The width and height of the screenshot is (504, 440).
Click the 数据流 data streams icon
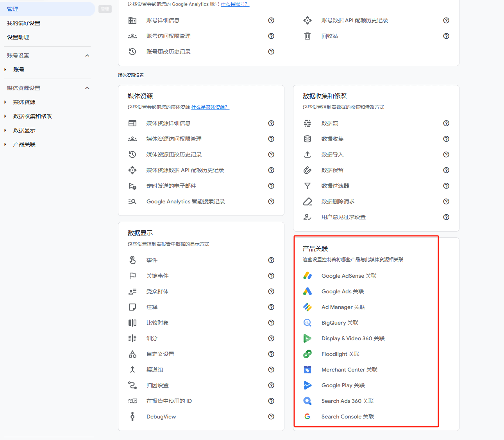tap(307, 123)
